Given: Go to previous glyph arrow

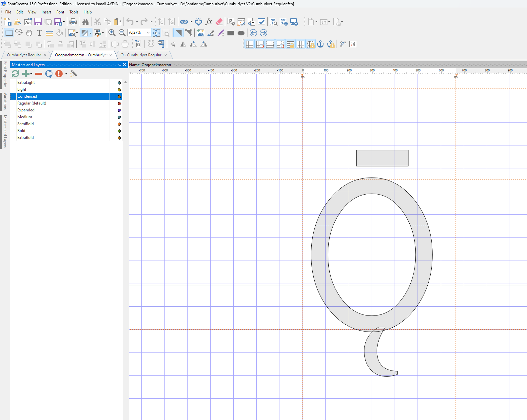Looking at the screenshot, I should click(253, 33).
